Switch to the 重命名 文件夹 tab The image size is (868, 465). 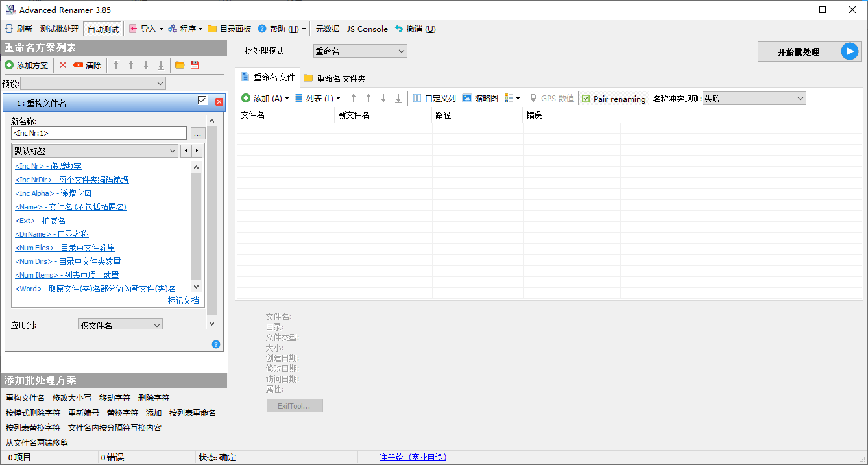(x=335, y=78)
